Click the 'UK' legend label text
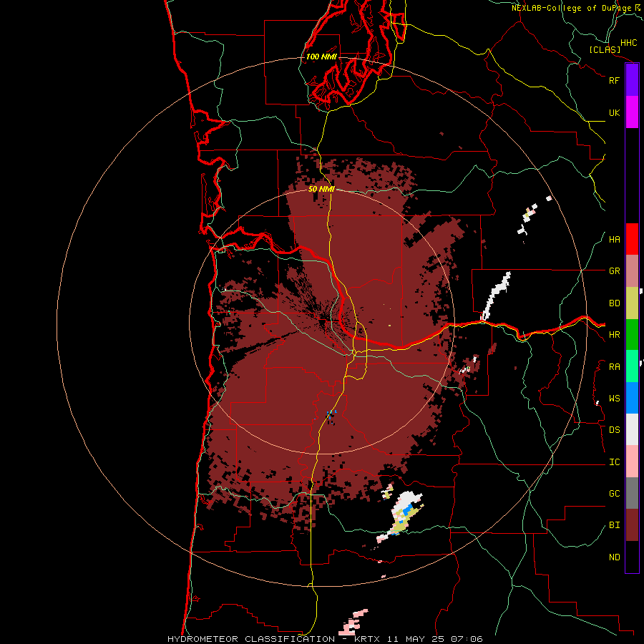644x644 pixels. coord(614,112)
